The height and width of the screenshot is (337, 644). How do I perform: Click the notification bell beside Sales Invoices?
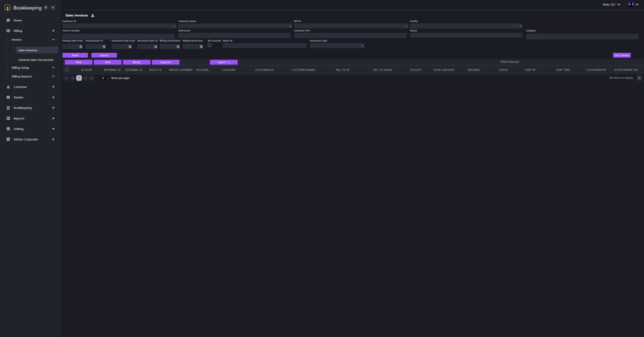pos(92,15)
